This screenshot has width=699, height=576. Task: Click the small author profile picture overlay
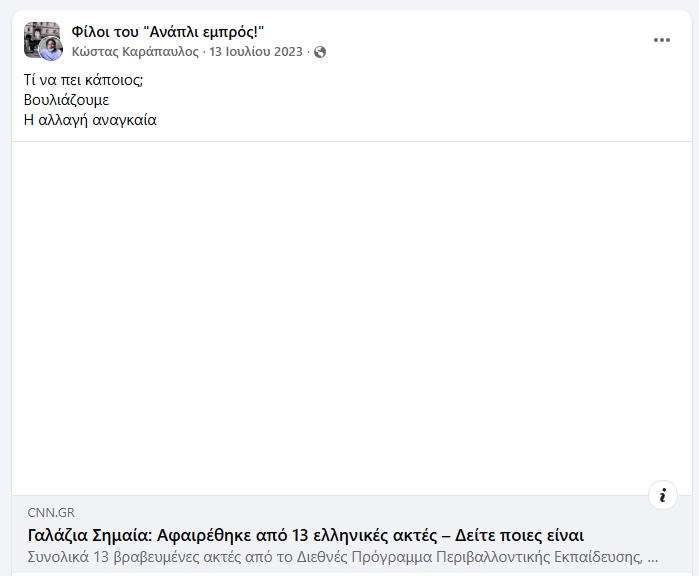pyautogui.click(x=51, y=50)
